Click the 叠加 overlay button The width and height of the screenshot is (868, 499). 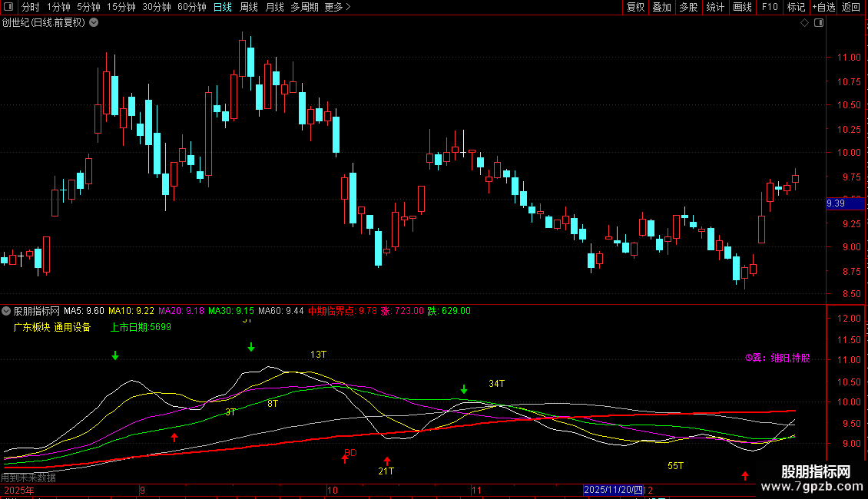coord(661,7)
